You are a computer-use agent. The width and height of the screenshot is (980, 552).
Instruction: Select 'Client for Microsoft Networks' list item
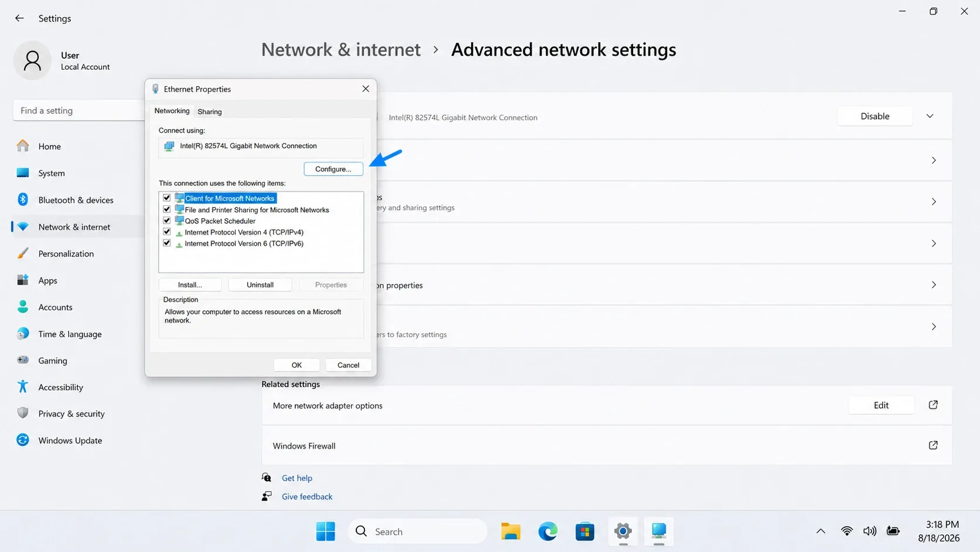229,198
